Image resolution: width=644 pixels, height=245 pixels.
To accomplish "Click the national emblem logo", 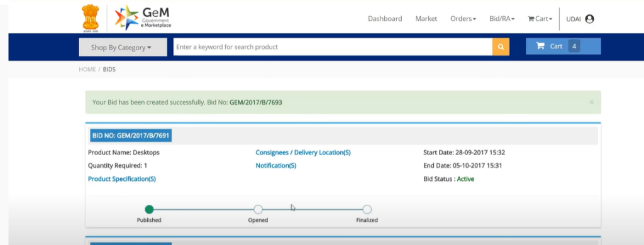I will pyautogui.click(x=91, y=18).
